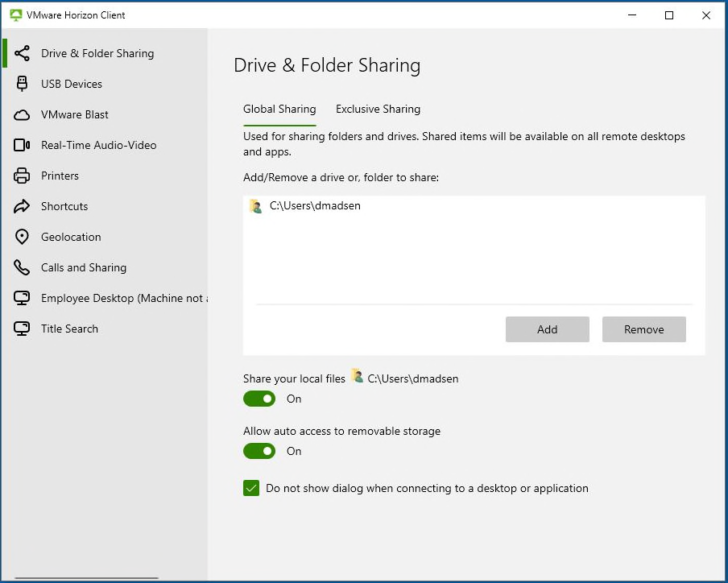Open VMware Blast settings
728x583 pixels.
(x=105, y=114)
